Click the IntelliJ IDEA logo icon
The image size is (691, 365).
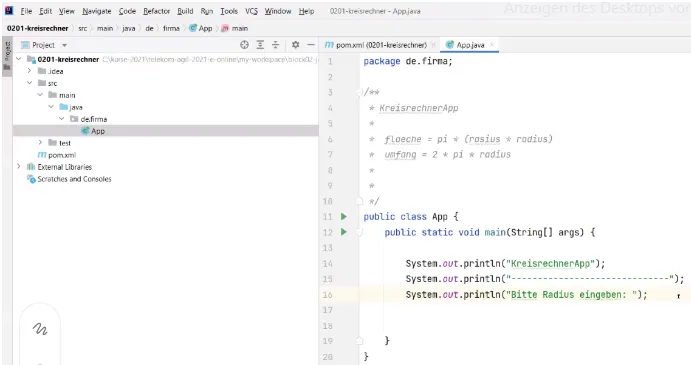pos(9,11)
